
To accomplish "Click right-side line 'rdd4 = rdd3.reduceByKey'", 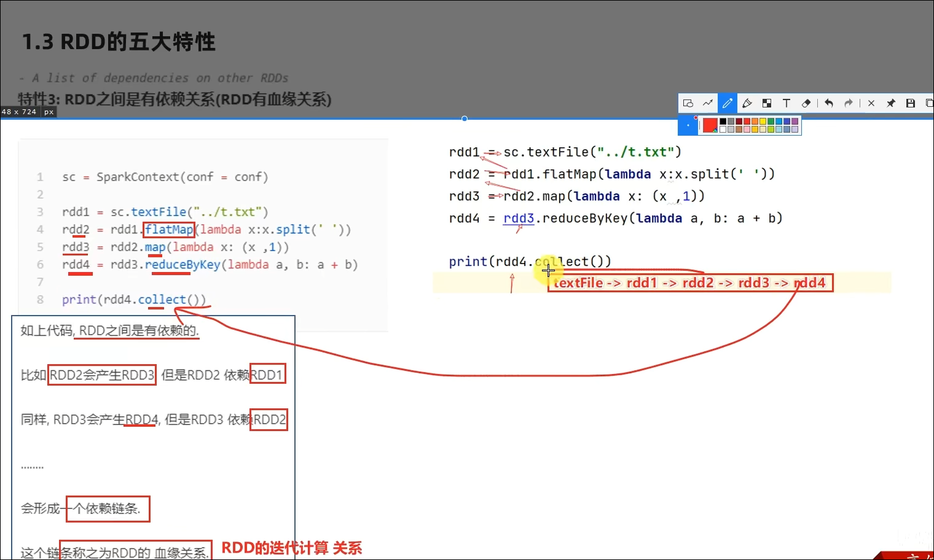I will pos(616,218).
